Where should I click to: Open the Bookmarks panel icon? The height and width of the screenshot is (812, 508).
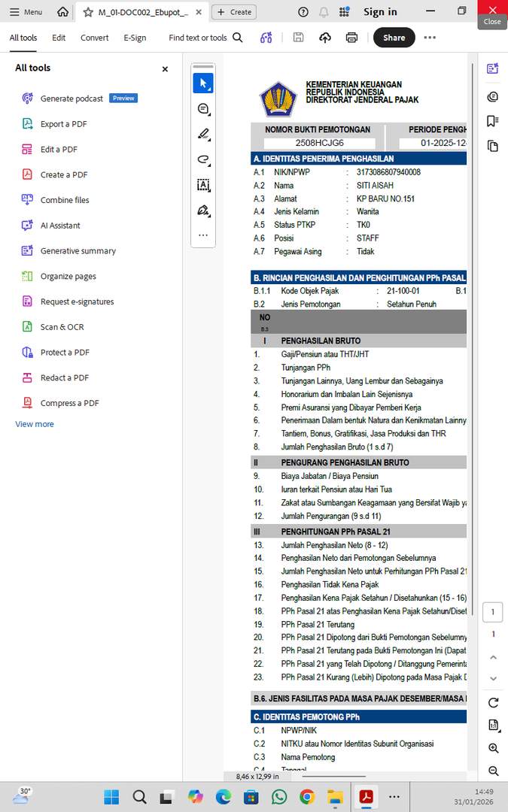click(493, 121)
